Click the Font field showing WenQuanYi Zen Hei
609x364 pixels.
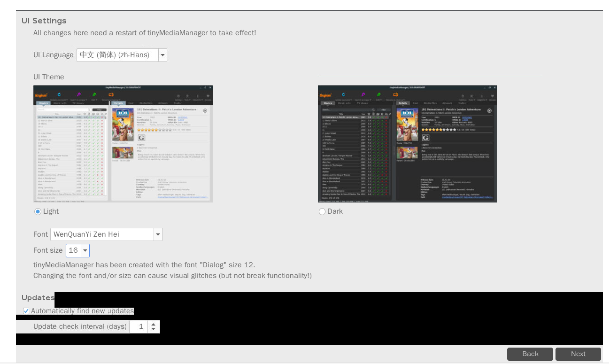102,235
